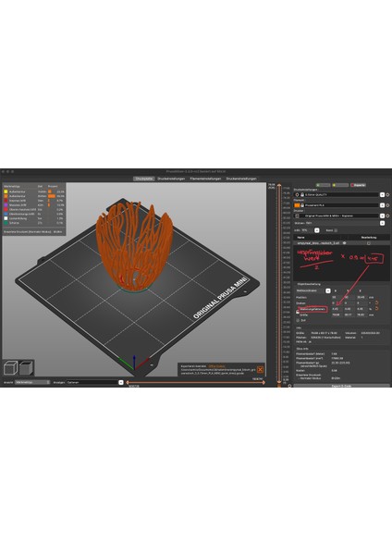Close the export notification with the orange X

pyautogui.click(x=261, y=369)
